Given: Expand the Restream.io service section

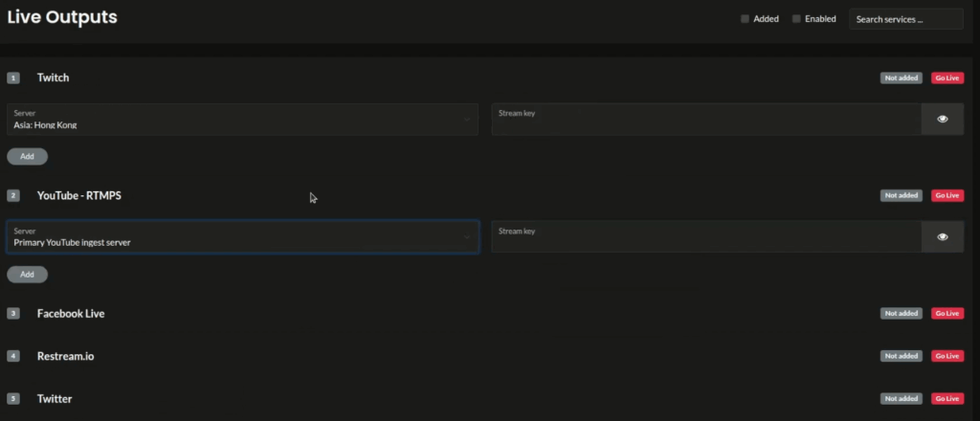Looking at the screenshot, I should [x=66, y=356].
